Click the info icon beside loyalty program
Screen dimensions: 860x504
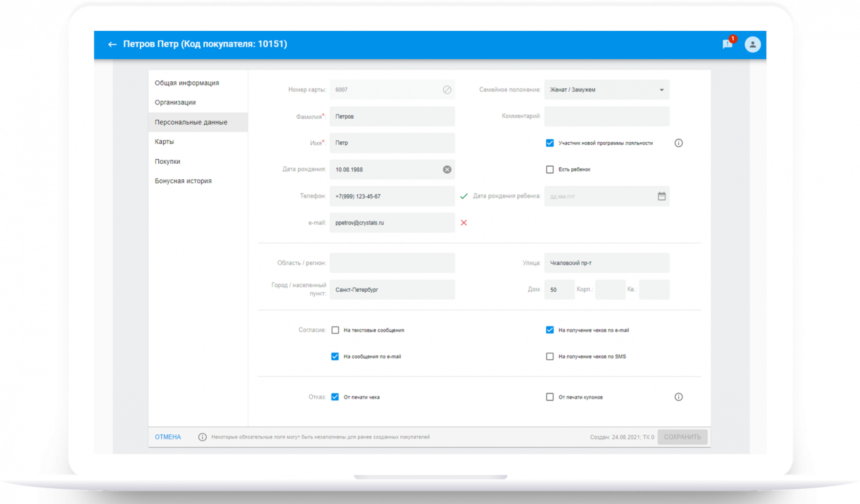(x=678, y=143)
